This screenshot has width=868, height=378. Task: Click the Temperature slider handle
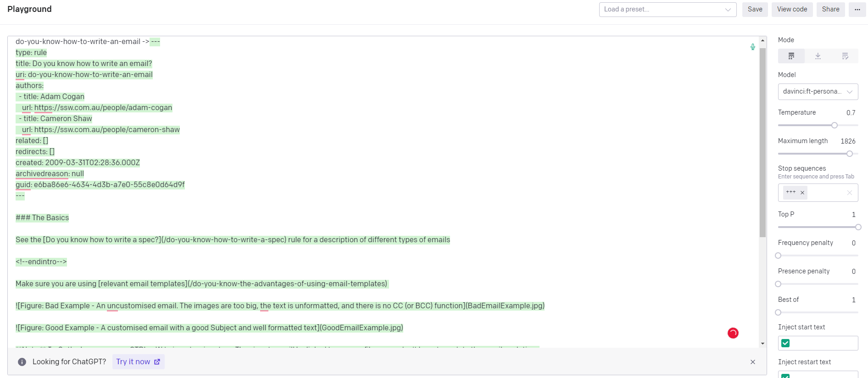pyautogui.click(x=835, y=125)
